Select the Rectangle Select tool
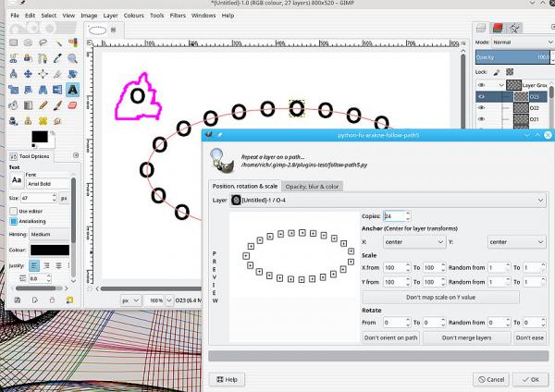Screen dimensions: 555x392 (x=14, y=43)
